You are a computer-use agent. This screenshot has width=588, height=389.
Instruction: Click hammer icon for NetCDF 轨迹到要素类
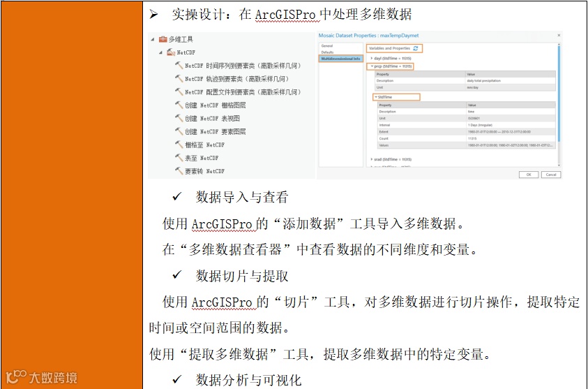(x=179, y=78)
